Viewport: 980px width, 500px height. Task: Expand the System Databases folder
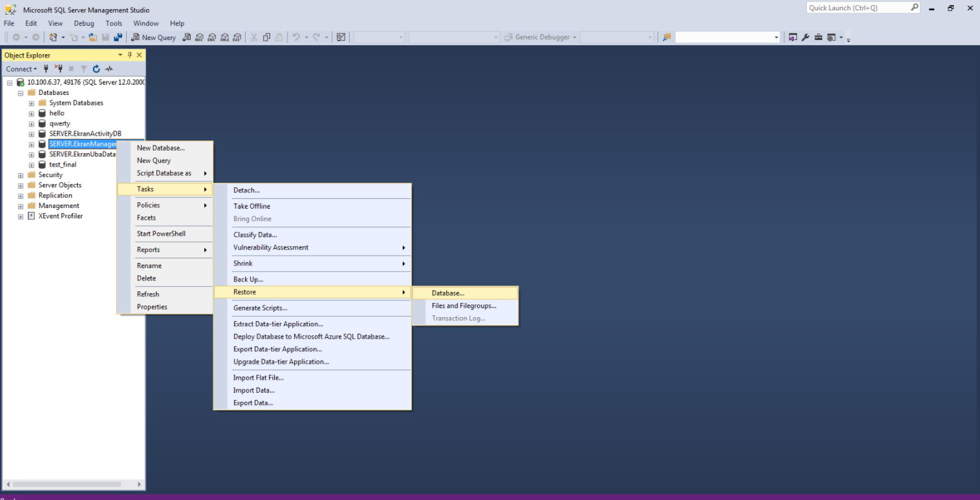[x=31, y=103]
